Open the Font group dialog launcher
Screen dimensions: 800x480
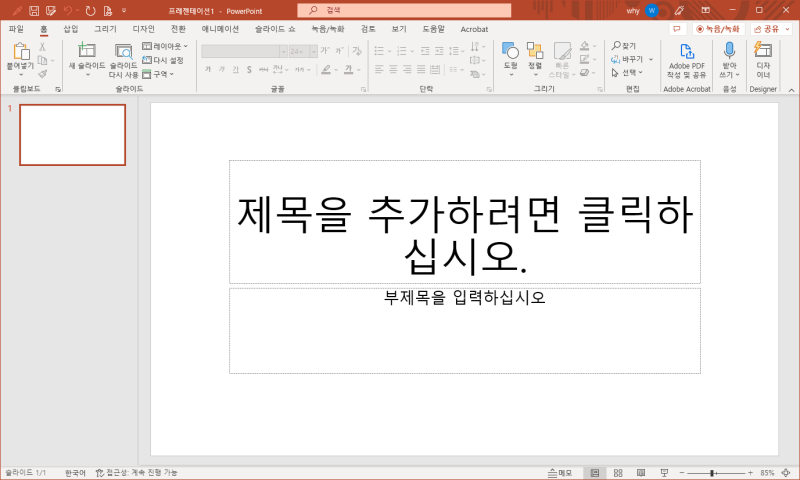(363, 89)
